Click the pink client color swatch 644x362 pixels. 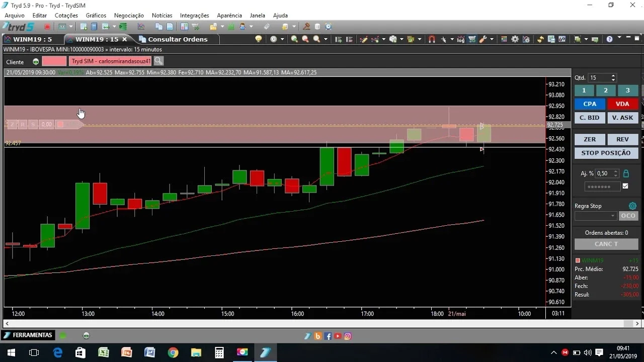click(x=54, y=61)
